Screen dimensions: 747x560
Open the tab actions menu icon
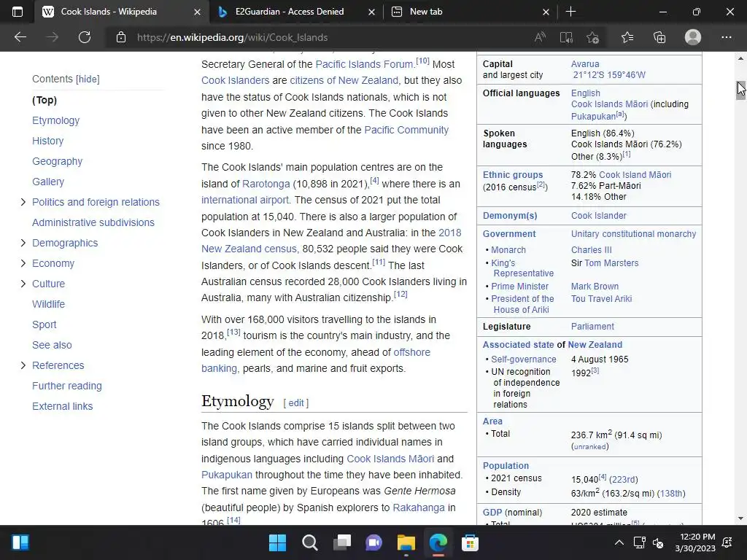[x=18, y=12]
